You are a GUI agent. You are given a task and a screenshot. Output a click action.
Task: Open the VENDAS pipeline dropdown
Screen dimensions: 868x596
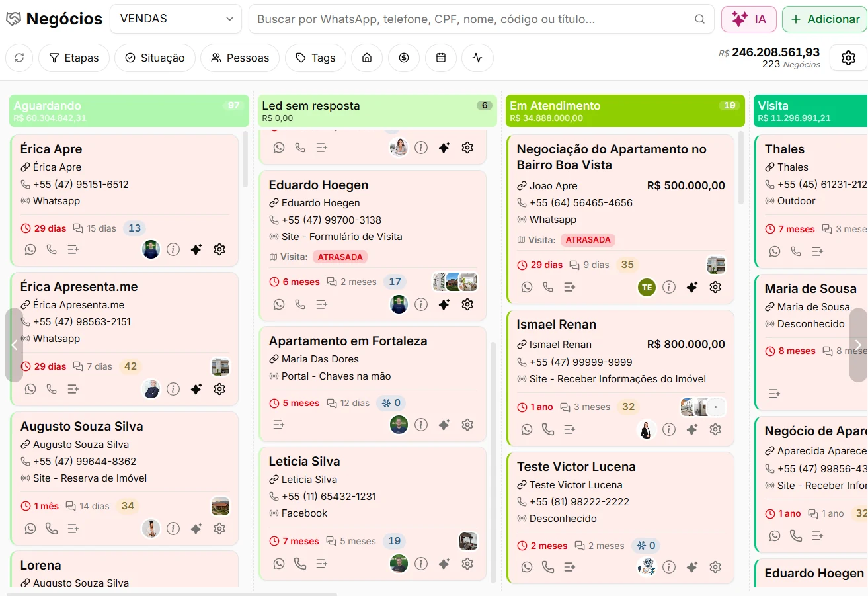[x=177, y=19]
